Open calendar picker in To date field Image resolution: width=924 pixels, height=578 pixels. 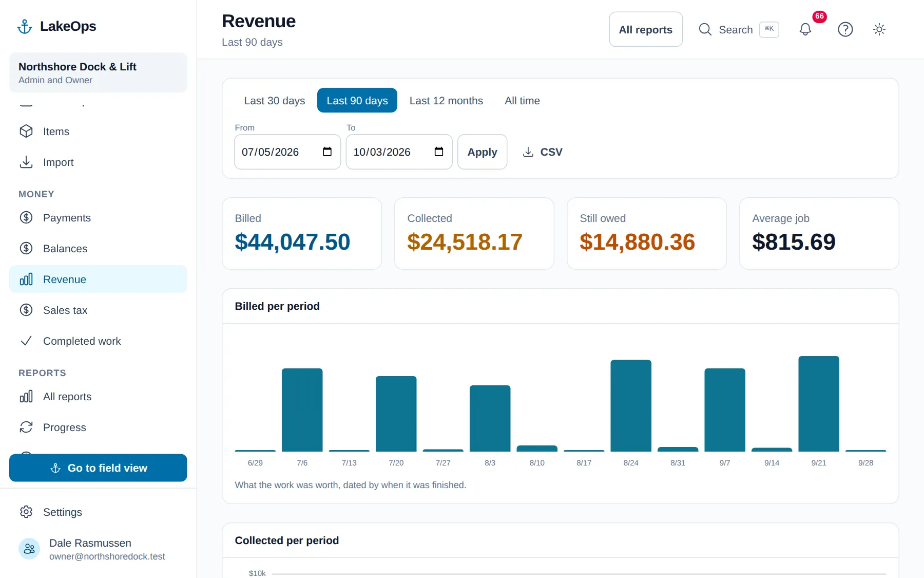tap(439, 152)
